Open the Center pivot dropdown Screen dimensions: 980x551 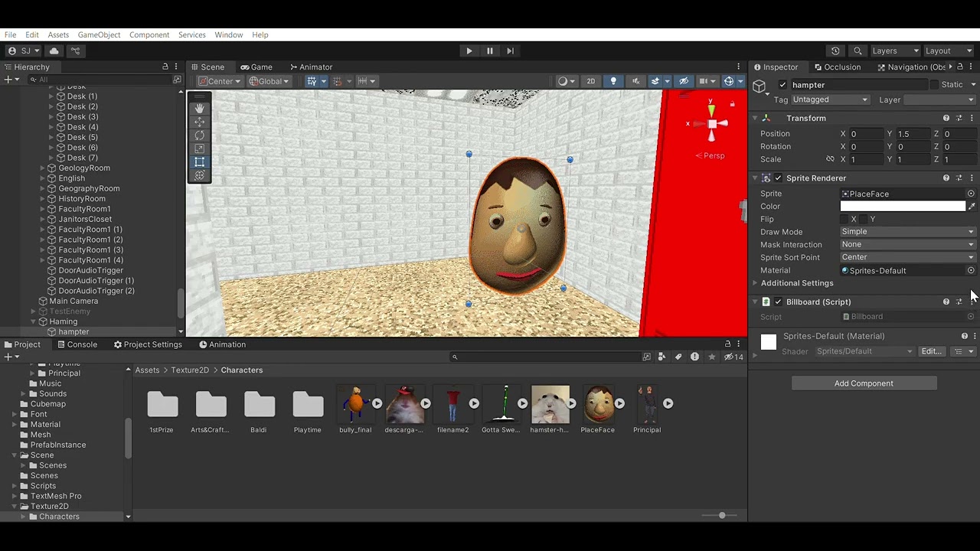tap(220, 81)
